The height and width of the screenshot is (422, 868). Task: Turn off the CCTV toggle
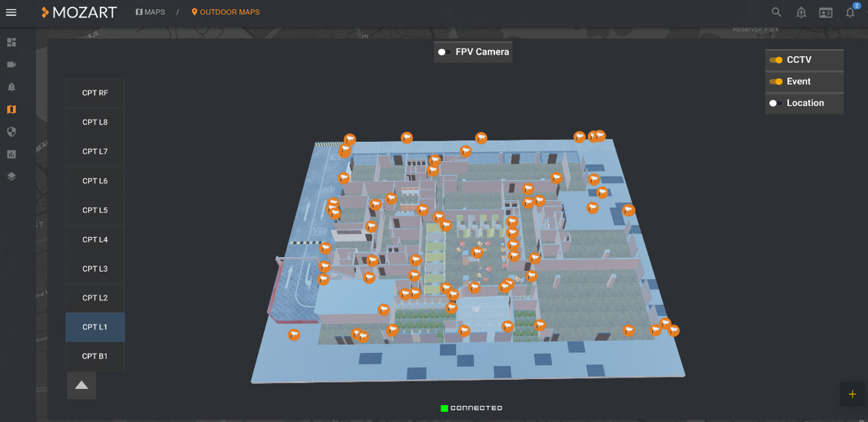(776, 60)
